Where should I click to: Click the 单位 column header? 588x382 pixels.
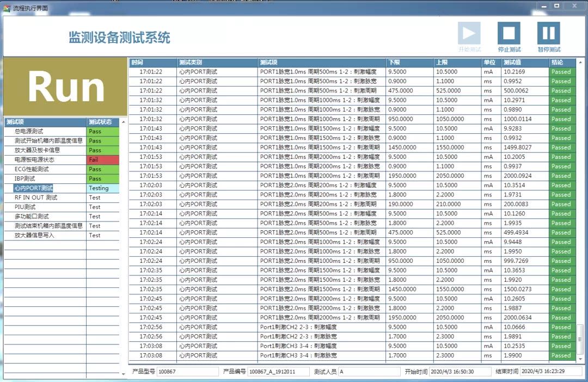[x=491, y=62]
